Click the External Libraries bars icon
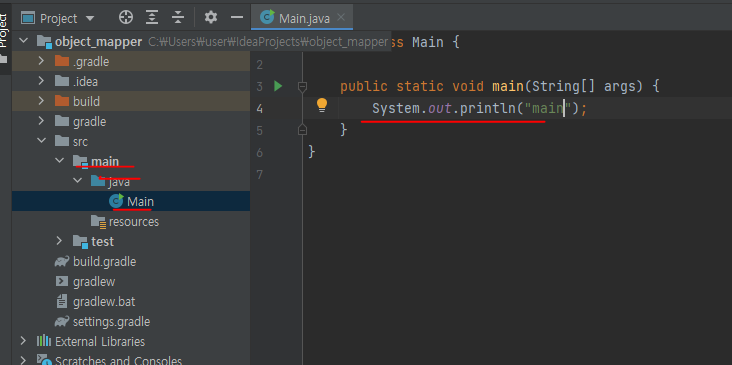This screenshot has width=732, height=365. point(43,341)
